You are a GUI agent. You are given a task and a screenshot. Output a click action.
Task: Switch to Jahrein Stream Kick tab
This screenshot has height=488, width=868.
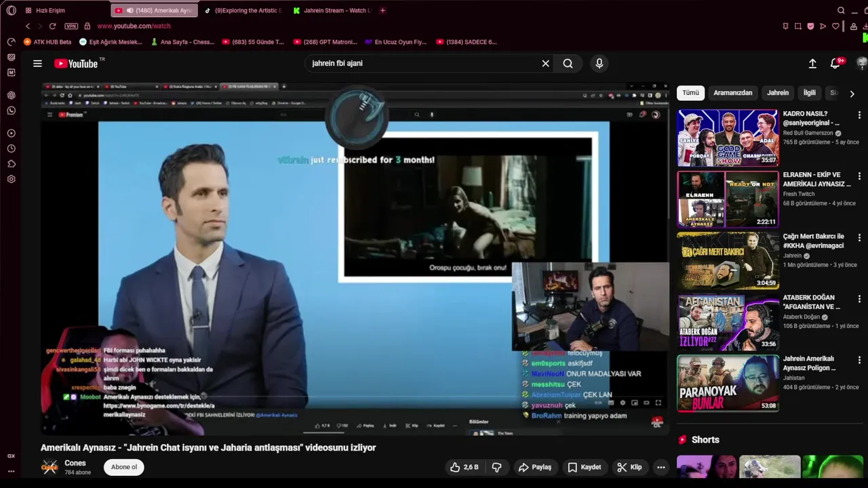(332, 10)
